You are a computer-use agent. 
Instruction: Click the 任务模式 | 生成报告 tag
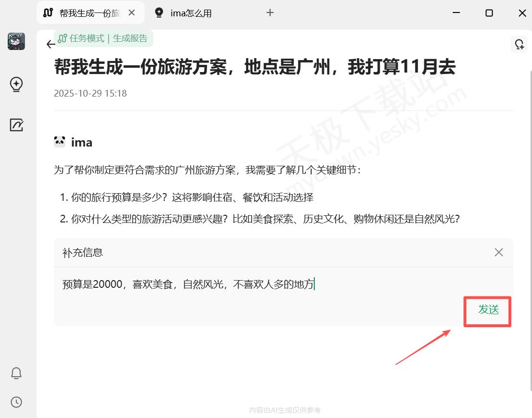[x=104, y=38]
